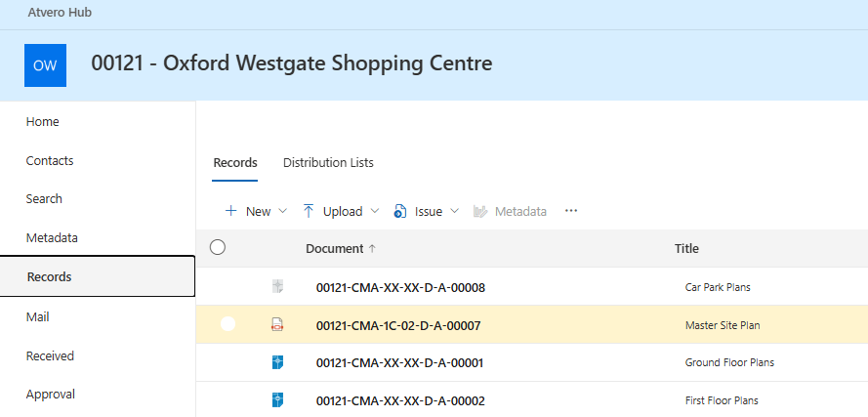Click the disabled Metadata toolbar button
This screenshot has height=417, width=868.
[510, 212]
